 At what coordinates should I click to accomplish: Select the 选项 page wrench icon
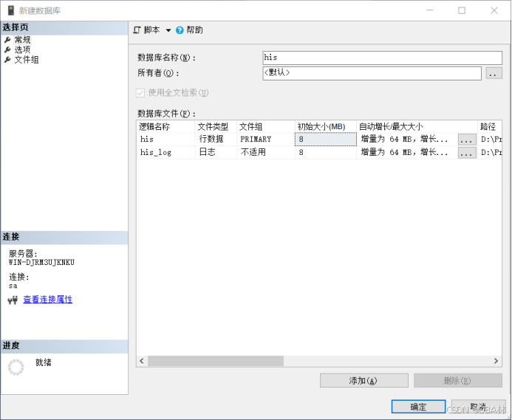[7, 50]
